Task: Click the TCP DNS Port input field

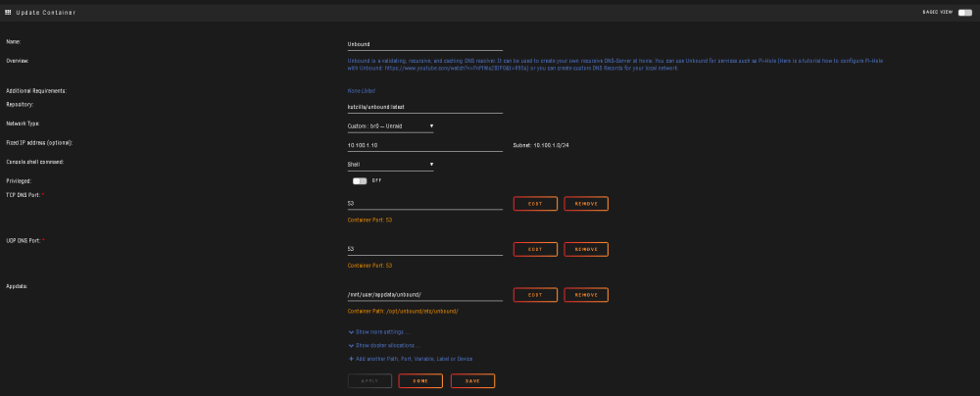Action: click(425, 203)
